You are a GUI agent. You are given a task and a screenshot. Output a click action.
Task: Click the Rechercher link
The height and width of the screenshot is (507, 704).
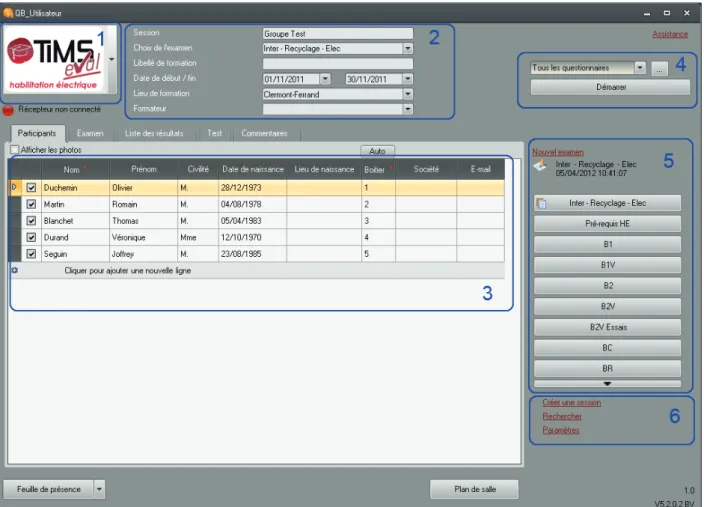(x=562, y=417)
